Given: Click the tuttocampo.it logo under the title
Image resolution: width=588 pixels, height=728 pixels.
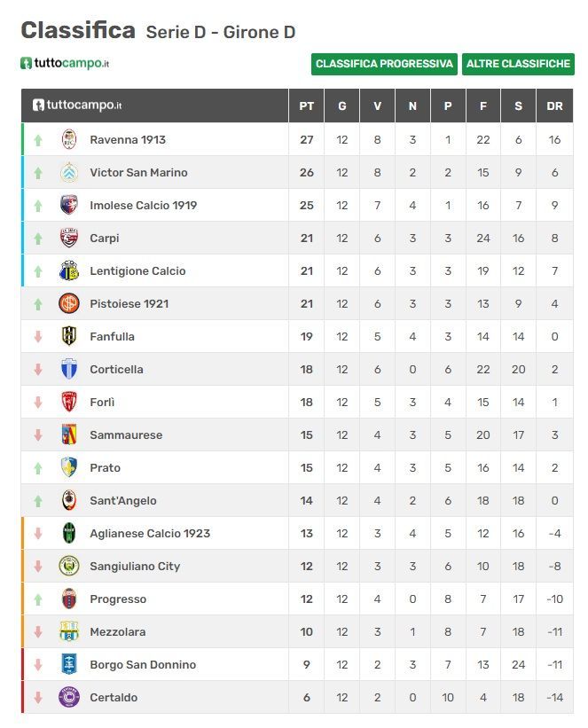Looking at the screenshot, I should pyautogui.click(x=65, y=63).
